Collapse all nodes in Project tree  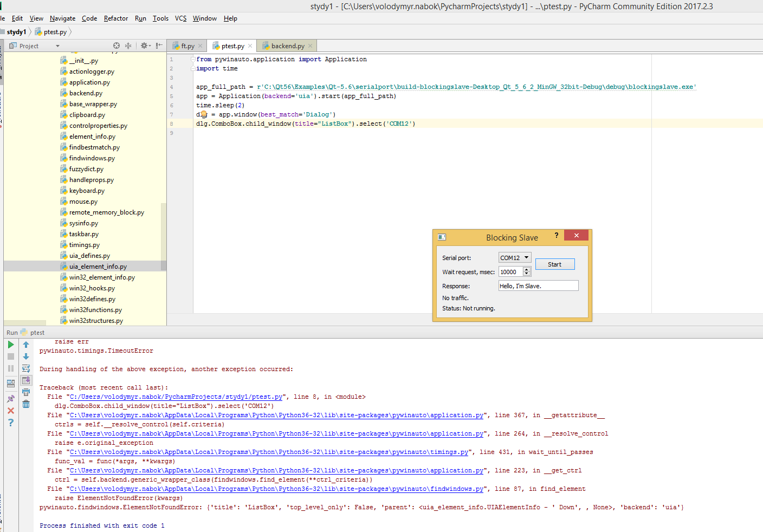(x=129, y=46)
